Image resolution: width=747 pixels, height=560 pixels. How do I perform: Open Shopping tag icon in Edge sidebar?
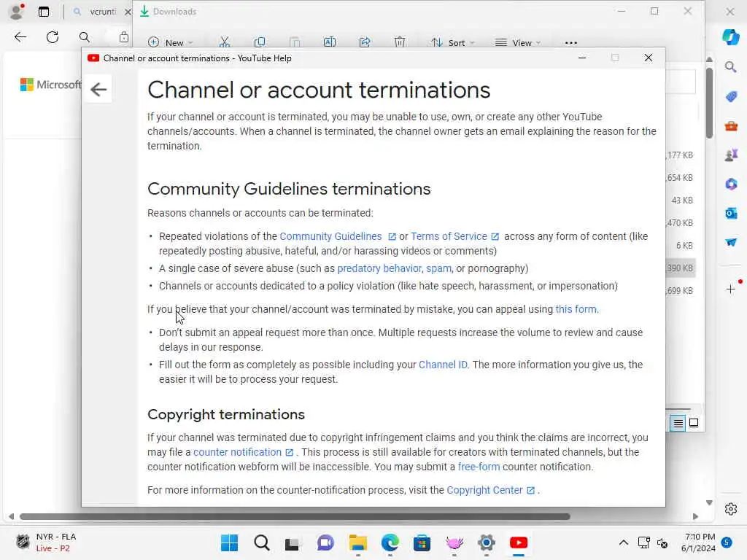(731, 97)
